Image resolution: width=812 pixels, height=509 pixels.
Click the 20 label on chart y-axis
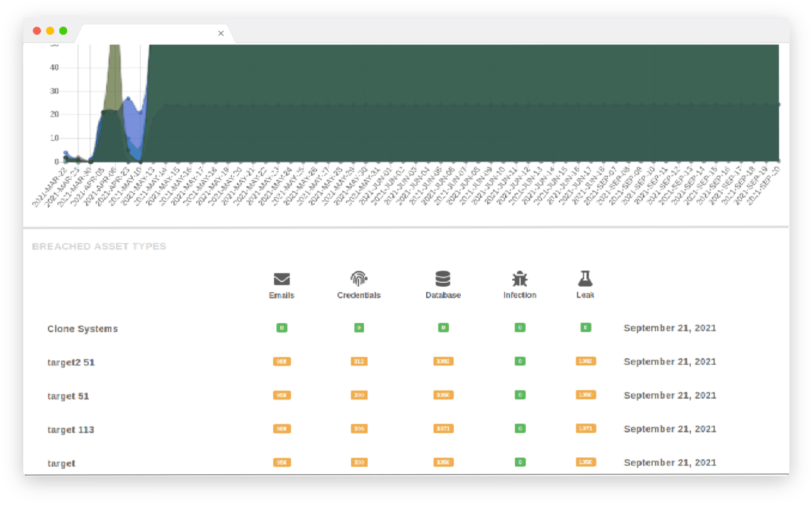pyautogui.click(x=54, y=114)
